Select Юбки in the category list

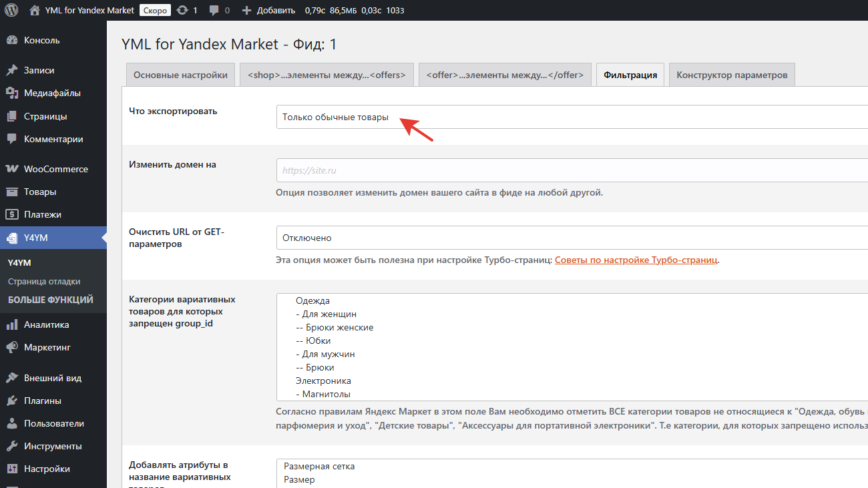pyautogui.click(x=318, y=341)
